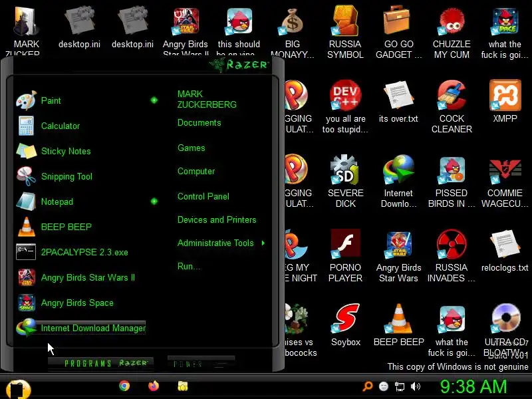532x399 pixels.
Task: Select the XMPP desktop icon
Action: coord(505,102)
